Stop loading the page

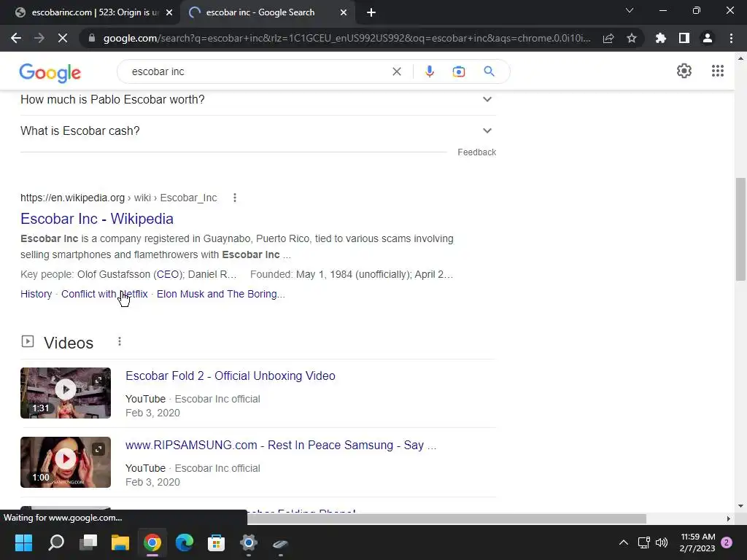63,38
